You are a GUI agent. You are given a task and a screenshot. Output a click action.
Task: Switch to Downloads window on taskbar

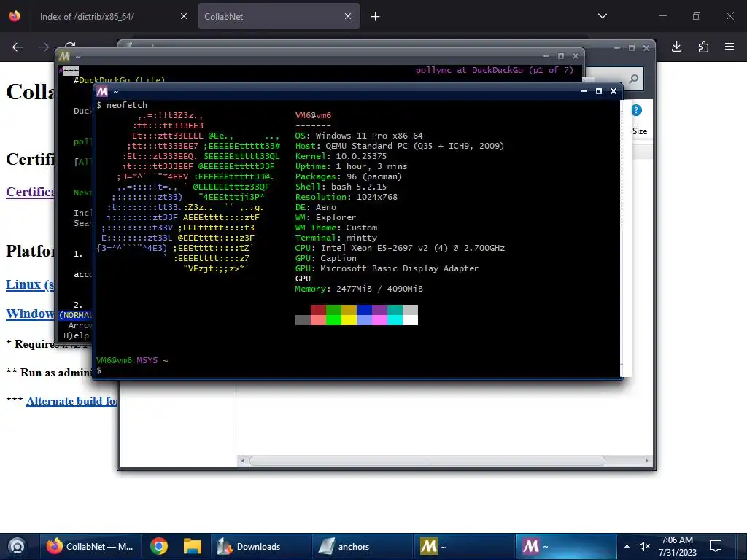(x=260, y=547)
